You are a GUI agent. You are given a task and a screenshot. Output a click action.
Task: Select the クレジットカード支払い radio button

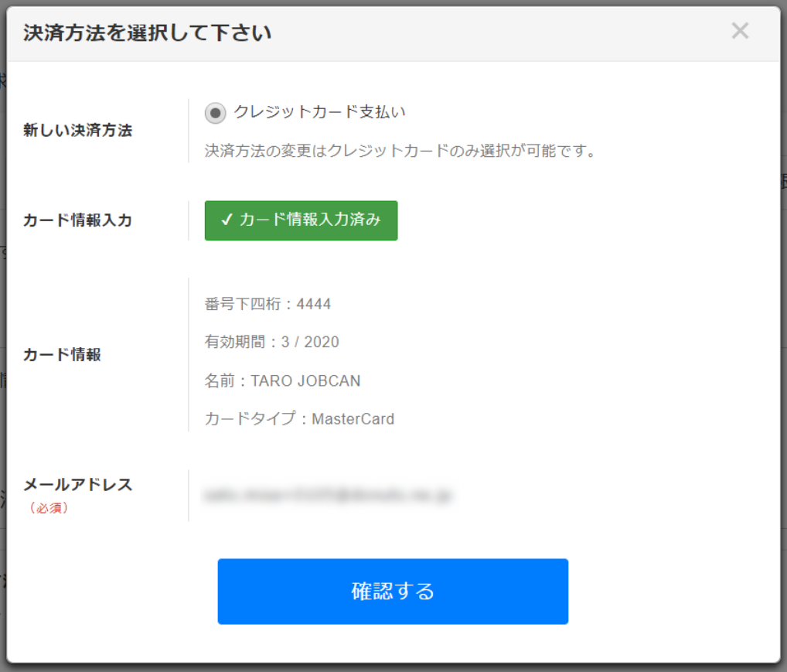pos(215,113)
